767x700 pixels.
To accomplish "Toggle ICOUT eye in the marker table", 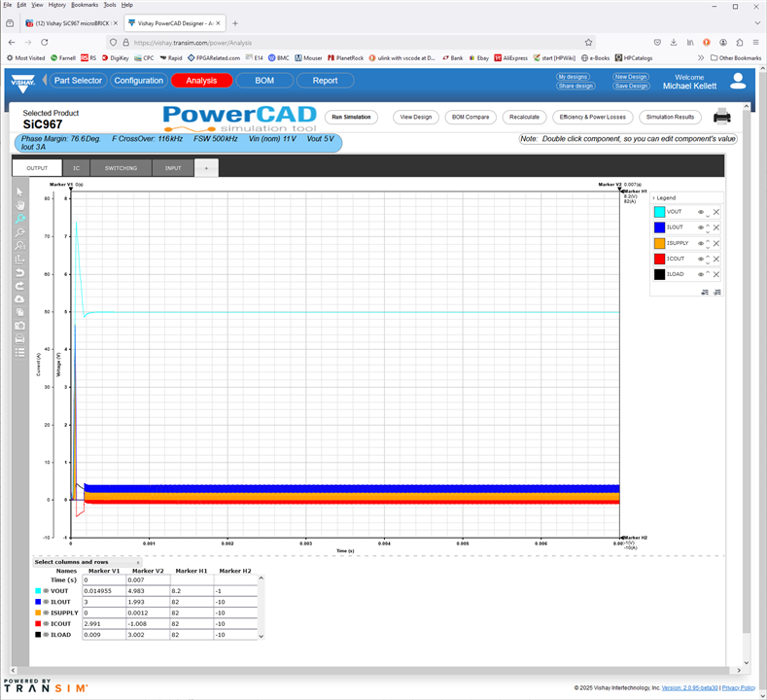I will [46, 624].
